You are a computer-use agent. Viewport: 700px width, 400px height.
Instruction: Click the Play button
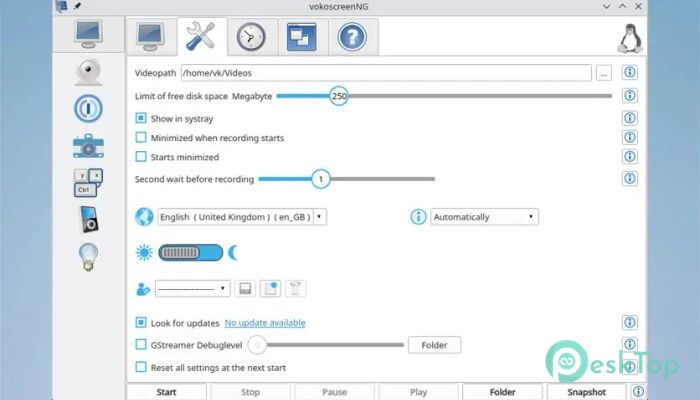(x=418, y=392)
